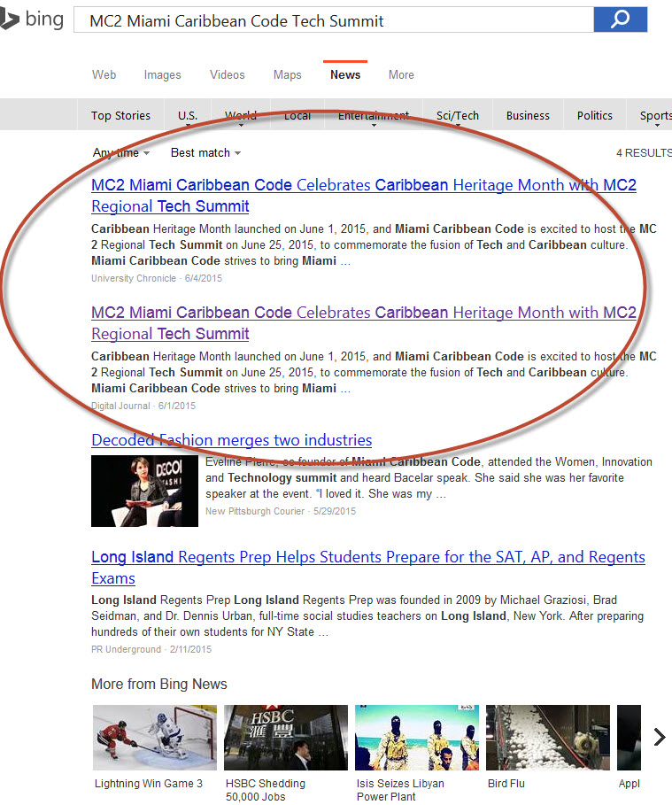Select the Local news category
This screenshot has height=805, width=672.
(297, 115)
